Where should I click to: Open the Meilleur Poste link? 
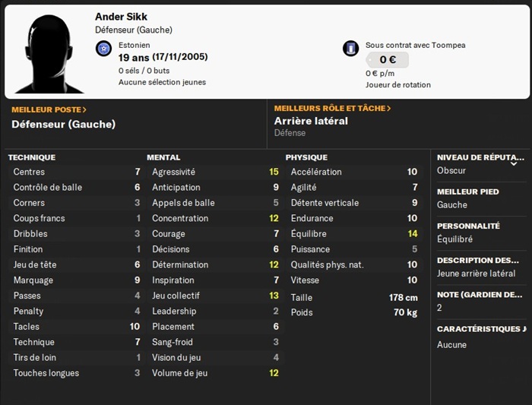click(49, 109)
